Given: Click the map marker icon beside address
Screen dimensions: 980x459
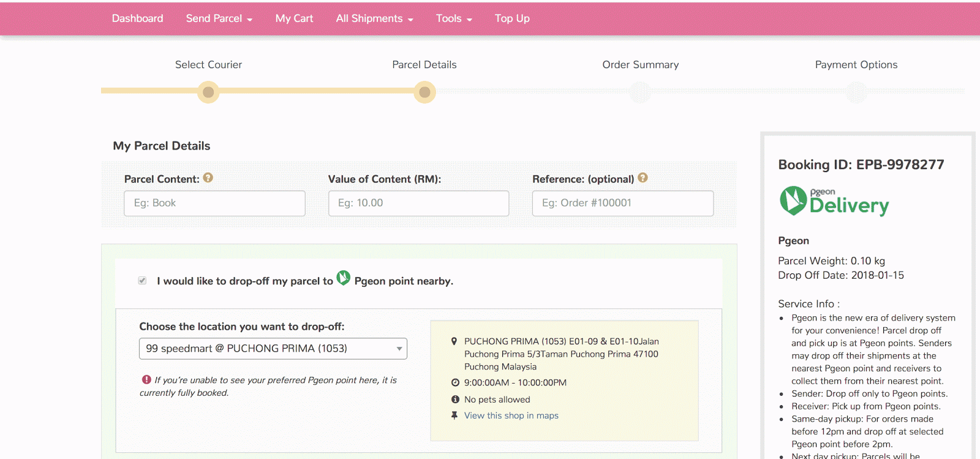Looking at the screenshot, I should click(454, 341).
